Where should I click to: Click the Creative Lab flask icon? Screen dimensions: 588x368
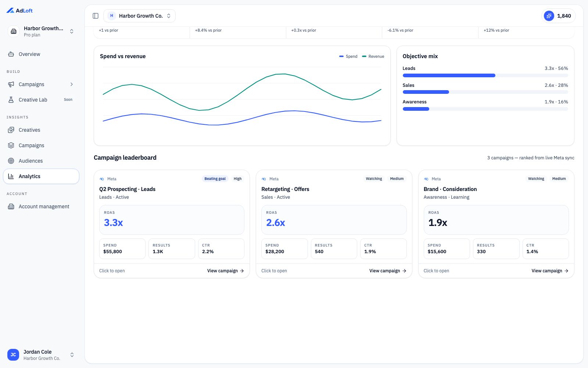click(x=11, y=100)
